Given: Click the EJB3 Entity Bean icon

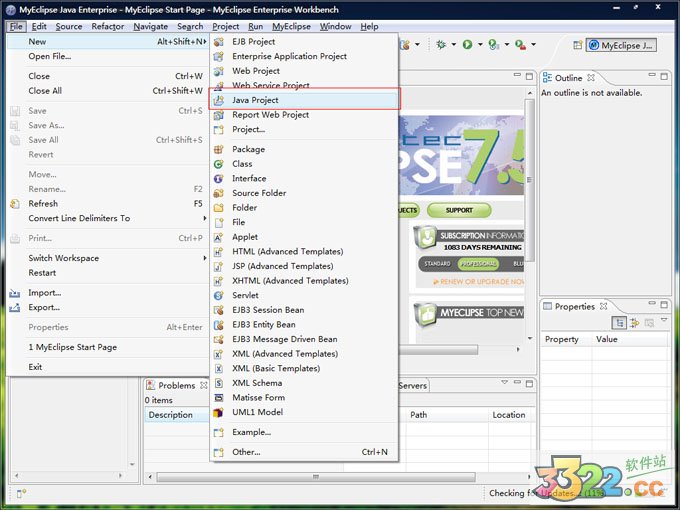Looking at the screenshot, I should click(x=219, y=325).
